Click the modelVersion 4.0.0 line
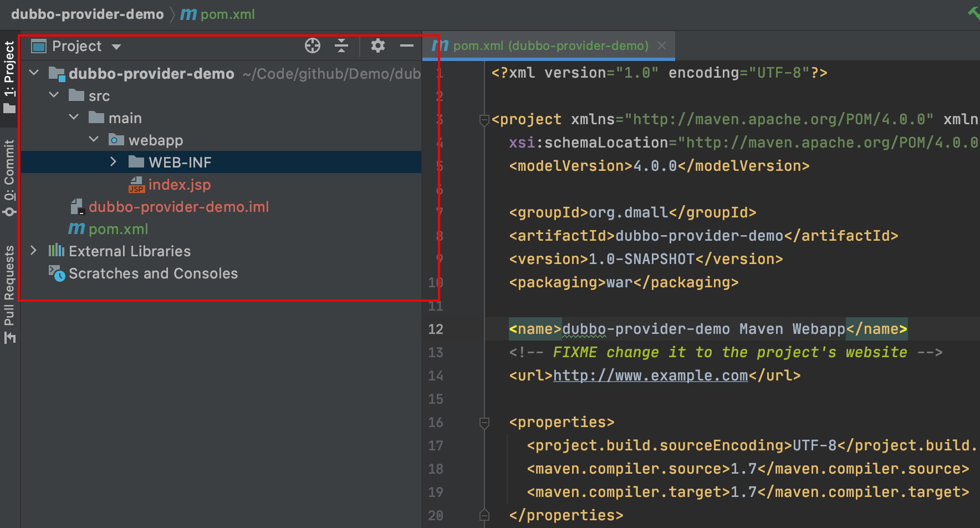The image size is (980, 528). coord(659,166)
